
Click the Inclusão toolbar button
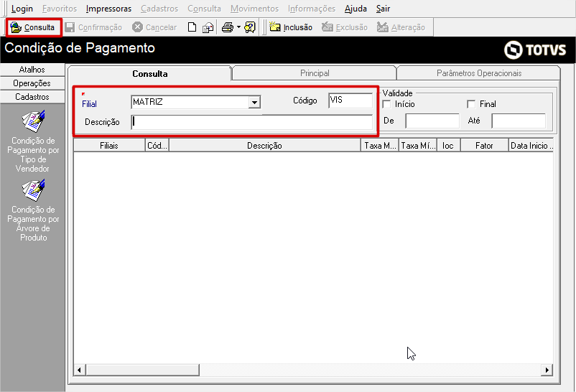coord(291,27)
